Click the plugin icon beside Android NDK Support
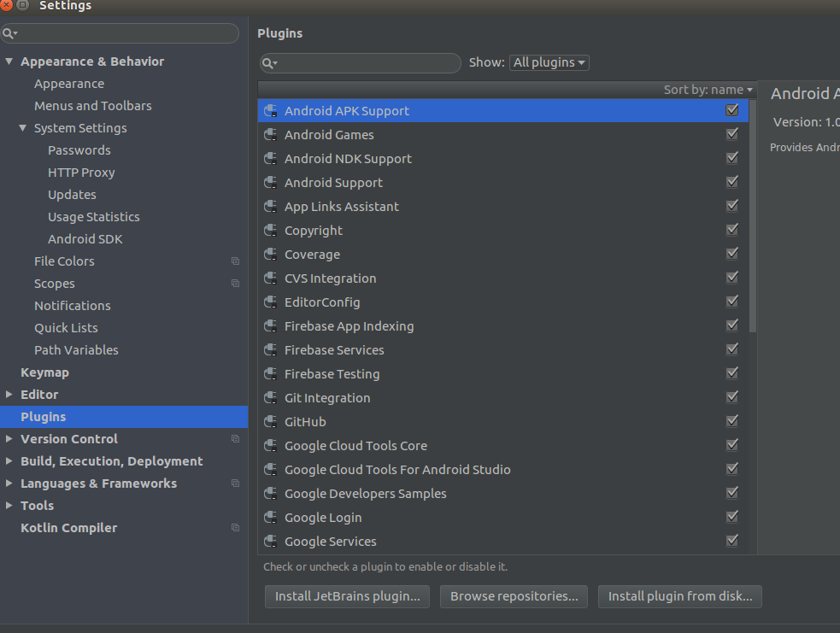 click(x=271, y=159)
